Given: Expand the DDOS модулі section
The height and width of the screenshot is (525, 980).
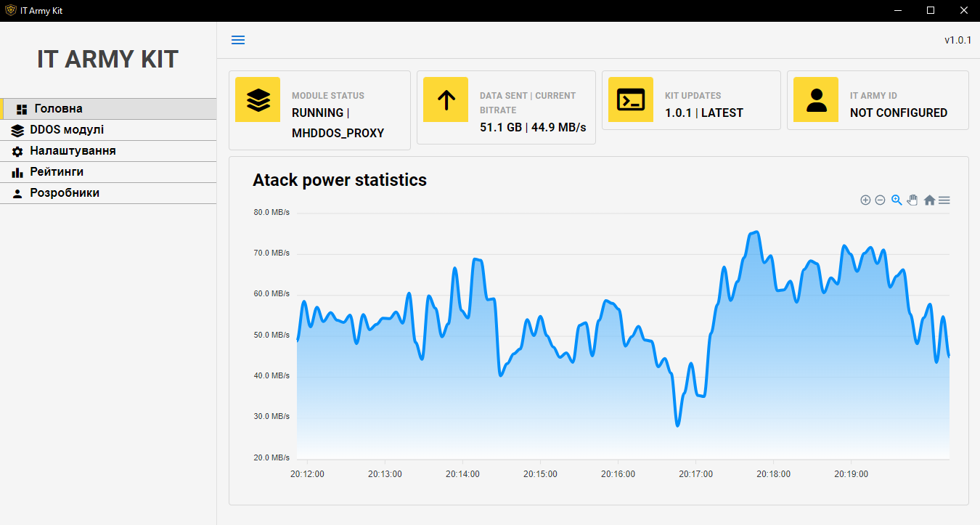Looking at the screenshot, I should tap(69, 129).
